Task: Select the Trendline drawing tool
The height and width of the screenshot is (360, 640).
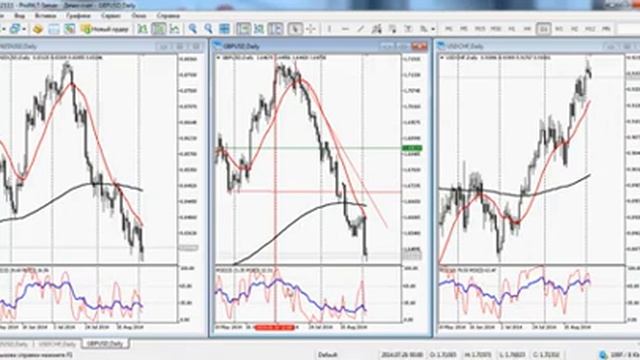Action: 361,29
